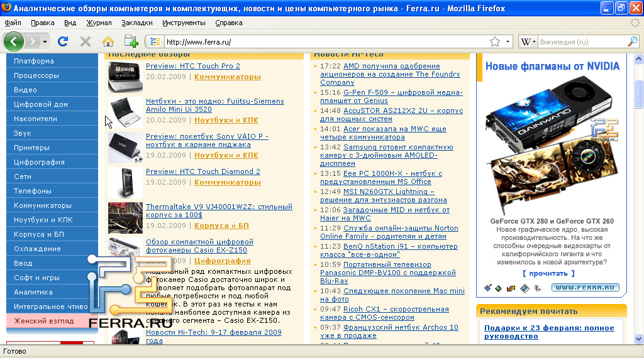Screen dimensions: 644x358
Task: Open the Следующее поколение Mac mini news
Action: pos(392,295)
